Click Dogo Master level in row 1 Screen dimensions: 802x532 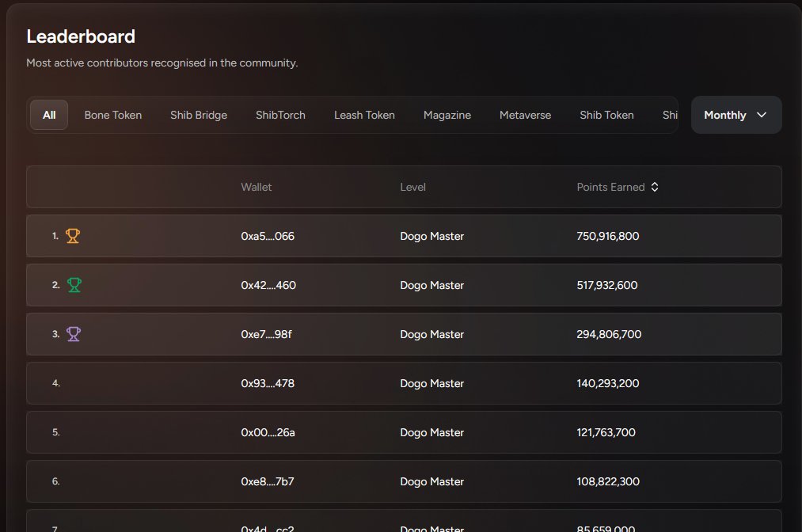431,237
